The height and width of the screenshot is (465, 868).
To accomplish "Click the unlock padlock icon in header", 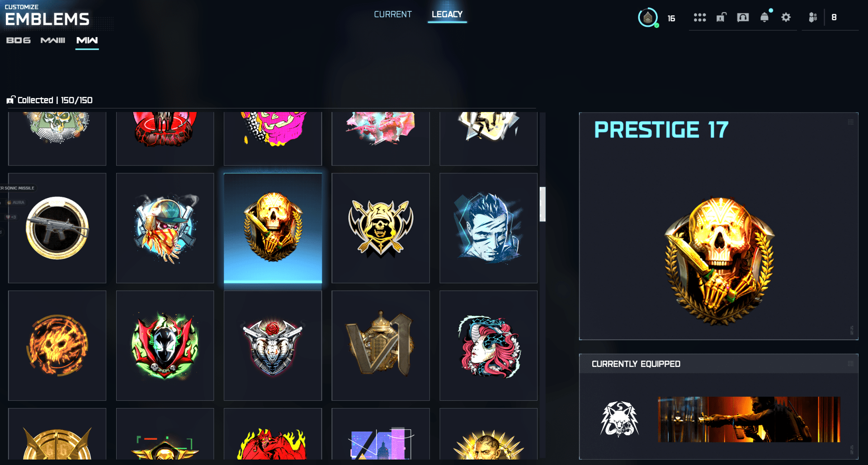I will (721, 17).
